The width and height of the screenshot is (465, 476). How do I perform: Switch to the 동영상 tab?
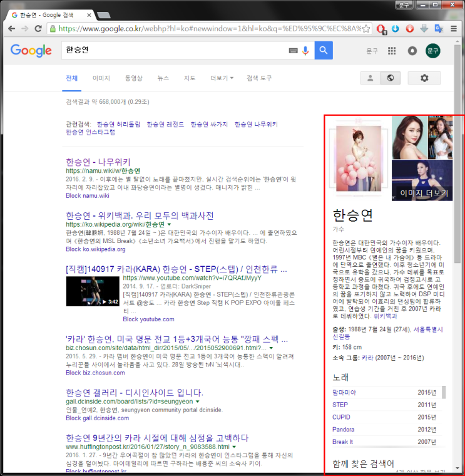point(133,78)
